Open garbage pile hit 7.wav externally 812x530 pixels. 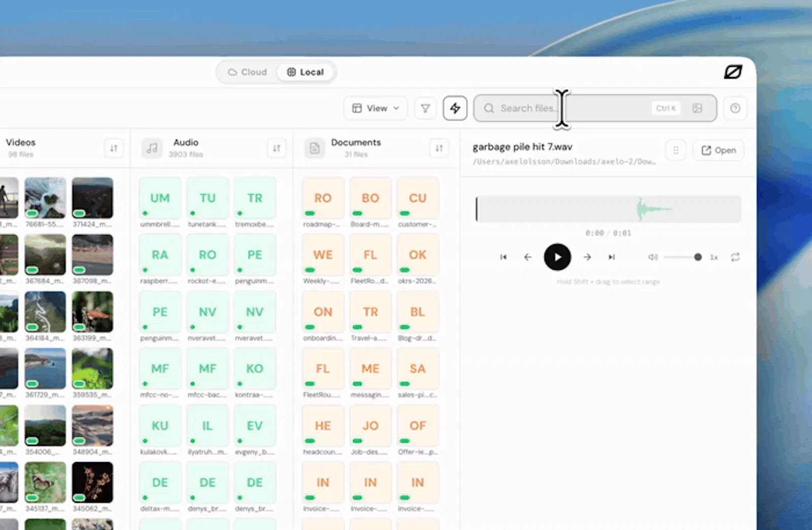pyautogui.click(x=718, y=150)
